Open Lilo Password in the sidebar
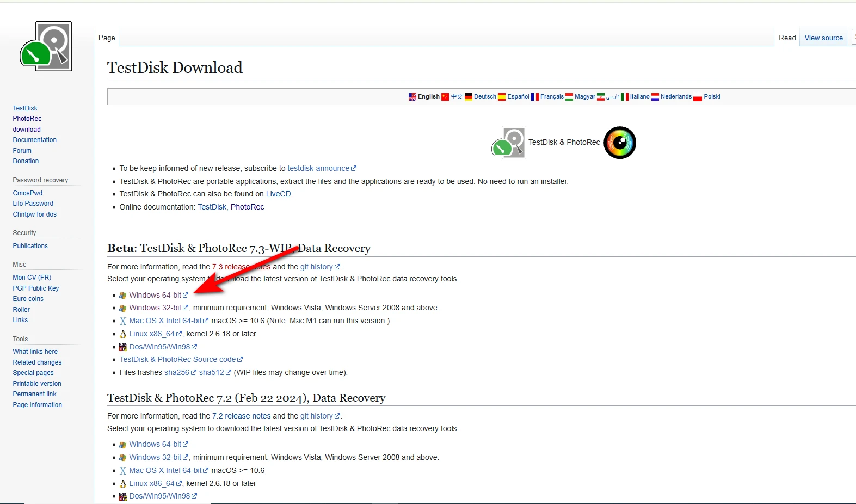This screenshot has width=856, height=504. point(33,204)
